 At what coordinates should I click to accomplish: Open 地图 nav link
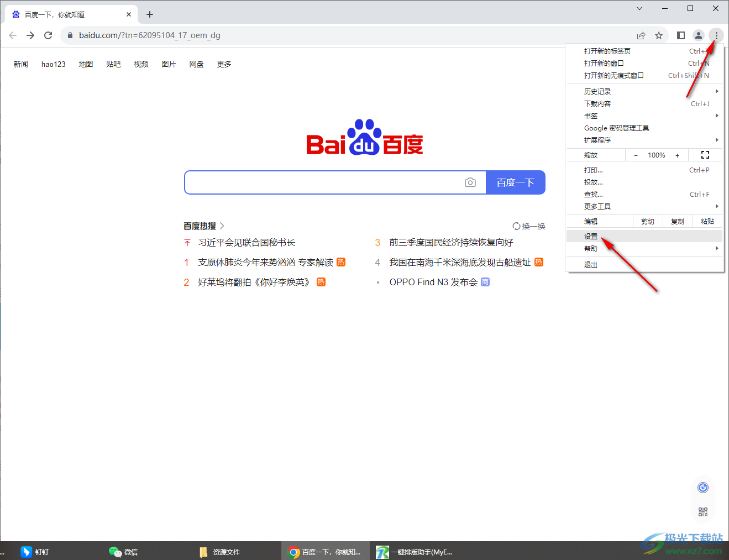pos(86,64)
